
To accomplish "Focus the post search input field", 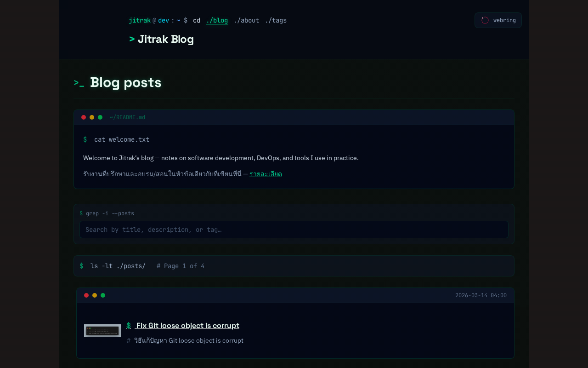I will point(294,230).
